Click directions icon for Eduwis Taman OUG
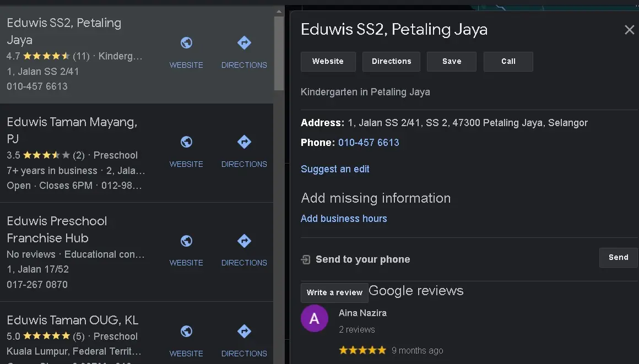 [x=244, y=332]
